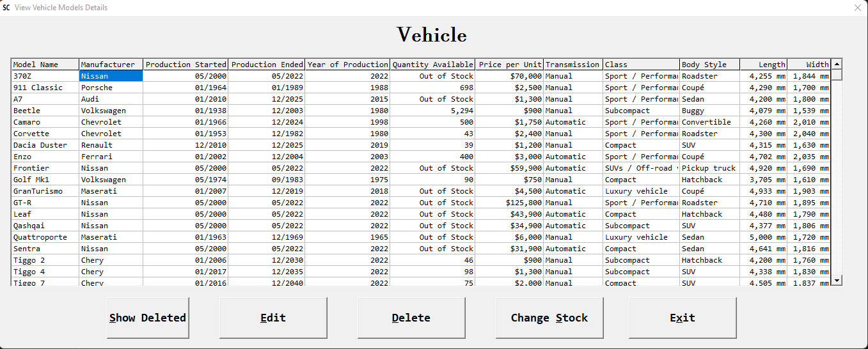This screenshot has height=349, width=868.
Task: Click the Pickup truck body style cell
Action: click(710, 168)
